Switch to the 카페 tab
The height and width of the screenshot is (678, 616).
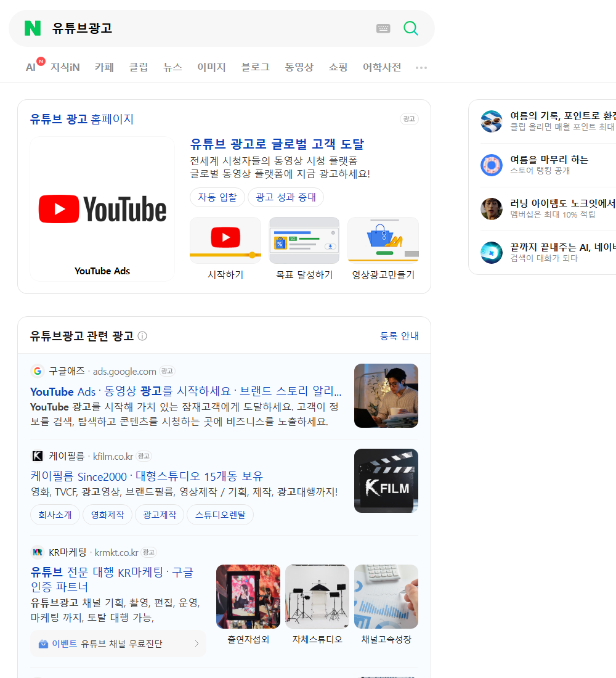pos(104,67)
